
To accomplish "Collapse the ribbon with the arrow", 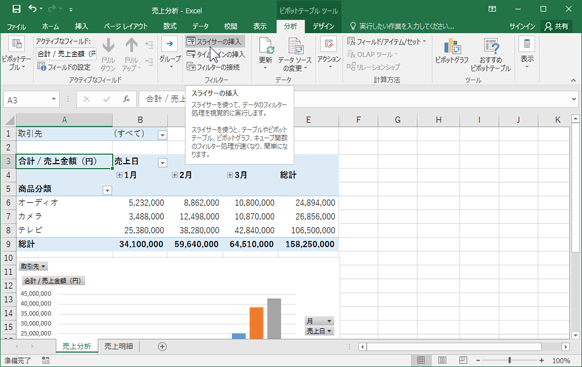I will tap(573, 80).
